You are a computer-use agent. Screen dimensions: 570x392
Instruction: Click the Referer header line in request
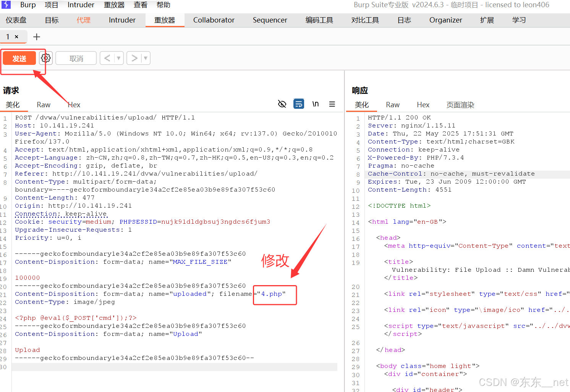click(x=136, y=174)
